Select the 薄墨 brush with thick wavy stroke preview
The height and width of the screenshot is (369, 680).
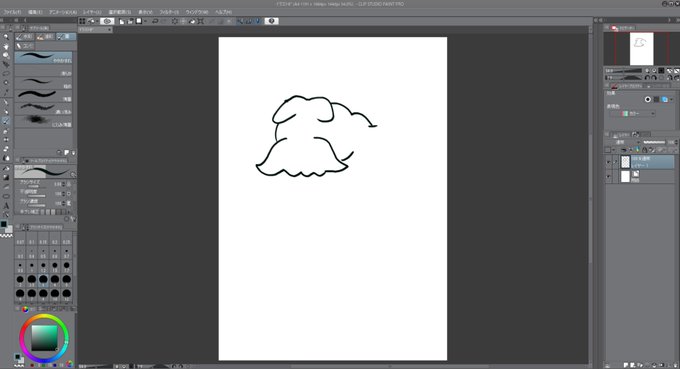[x=43, y=95]
